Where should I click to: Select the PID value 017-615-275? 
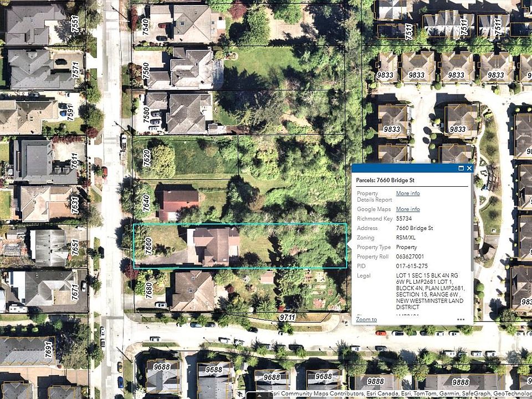pyautogui.click(x=412, y=266)
